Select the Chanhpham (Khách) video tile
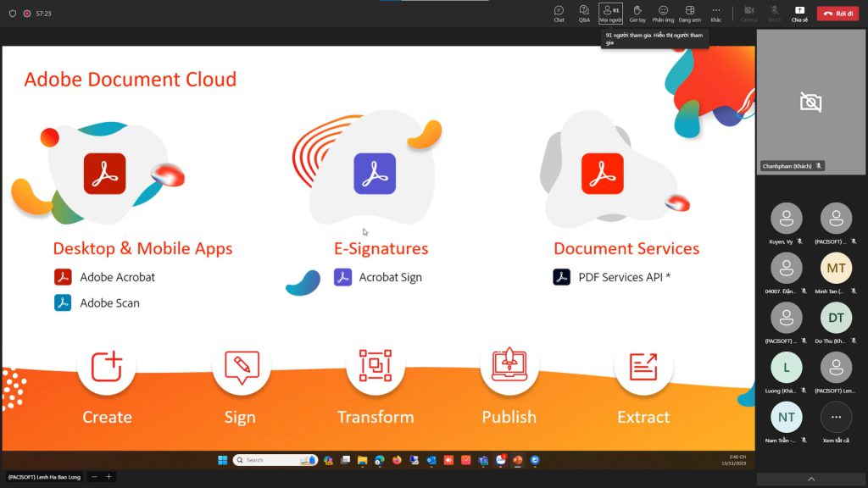The image size is (868, 488). (810, 102)
